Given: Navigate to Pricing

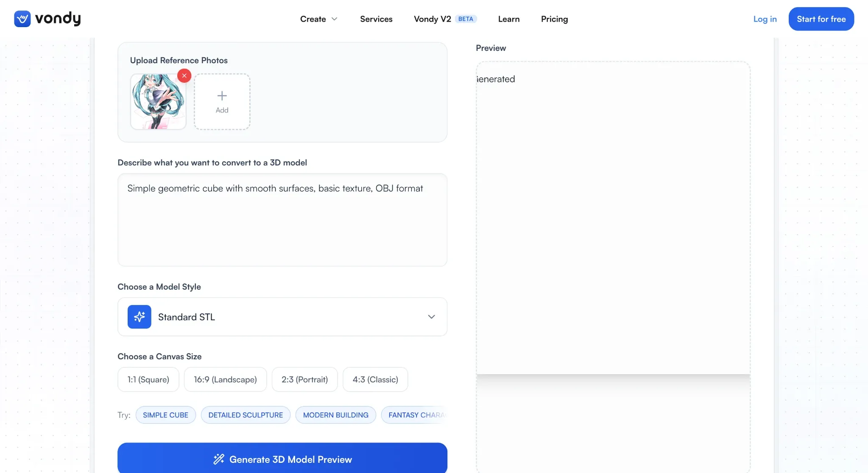Looking at the screenshot, I should tap(554, 19).
